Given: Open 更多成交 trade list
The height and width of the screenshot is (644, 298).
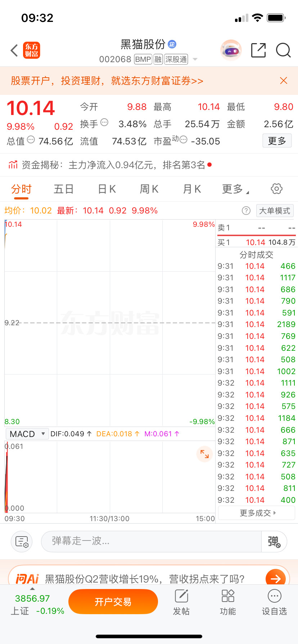Looking at the screenshot, I should point(257,513).
